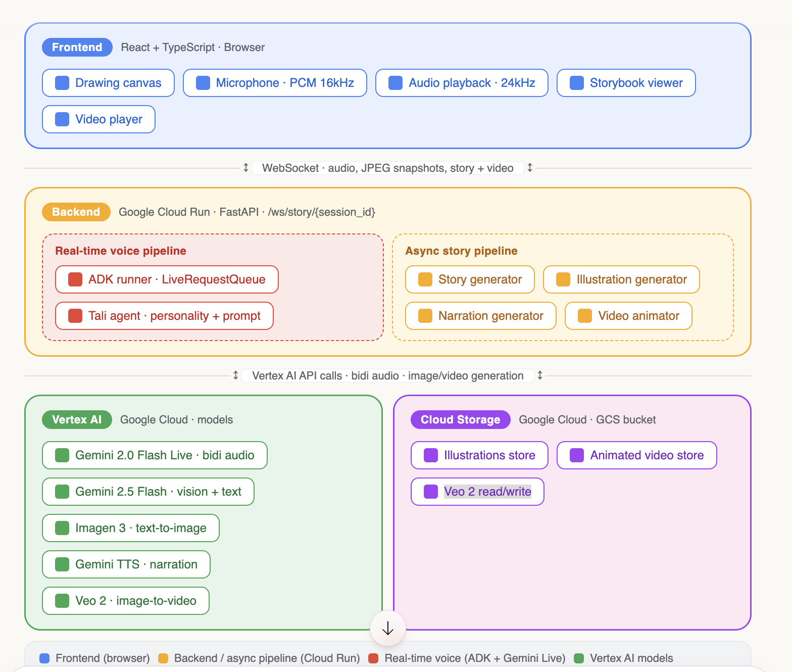
Task: Click blue square icon in Audio playback chip
Action: (x=395, y=83)
